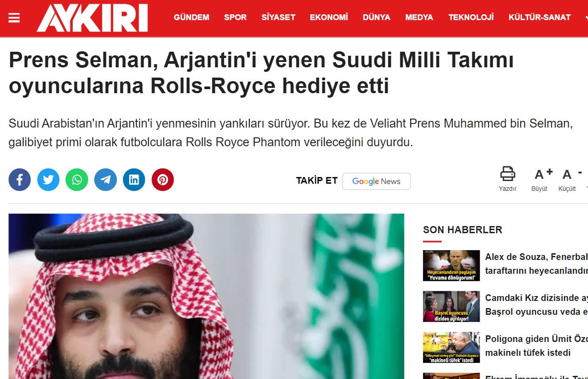Decrease font size with Küçült
Image resolution: width=588 pixels, height=379 pixels.
point(567,179)
